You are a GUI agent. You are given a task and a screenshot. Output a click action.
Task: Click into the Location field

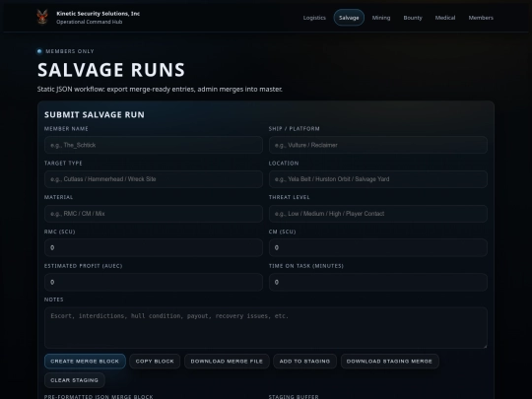pos(378,179)
